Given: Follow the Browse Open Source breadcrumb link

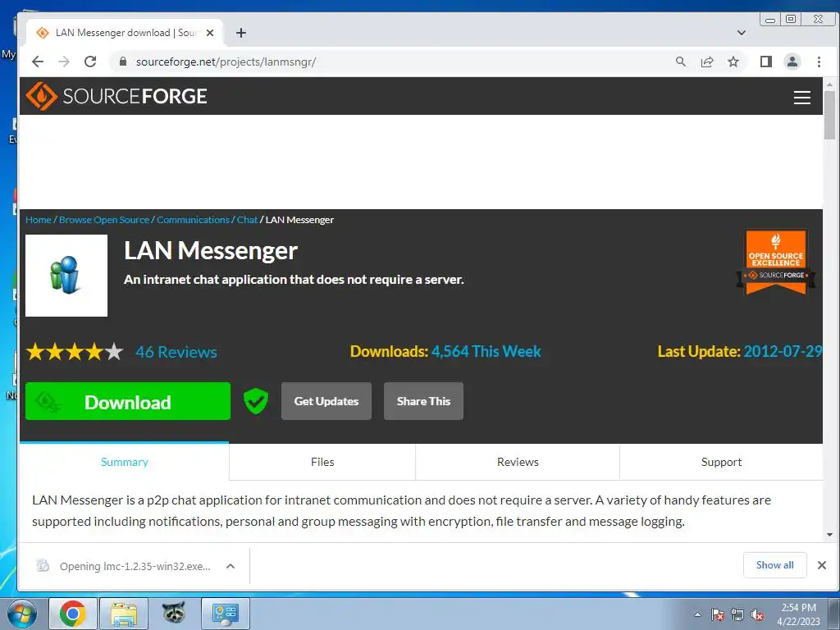Looking at the screenshot, I should pos(104,220).
